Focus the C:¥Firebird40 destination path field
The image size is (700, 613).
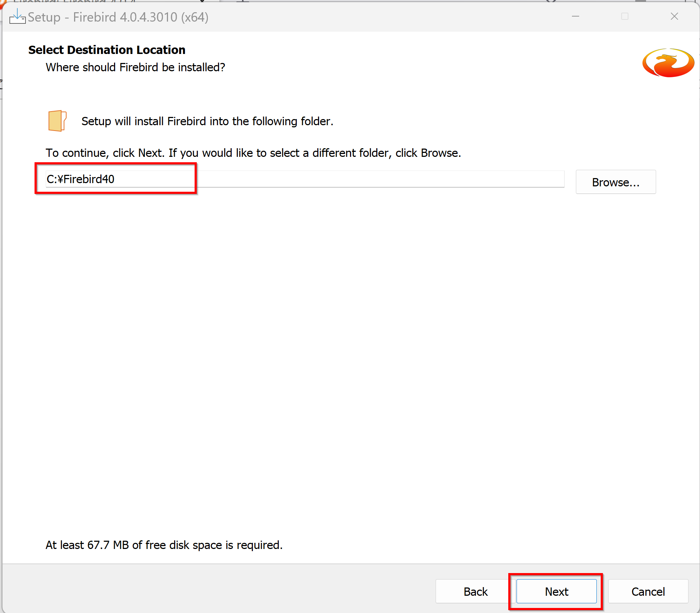click(x=305, y=179)
